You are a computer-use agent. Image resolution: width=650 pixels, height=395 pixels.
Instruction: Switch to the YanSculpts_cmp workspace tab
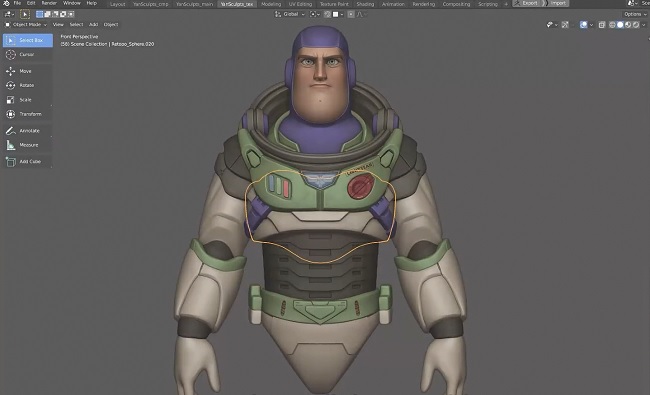click(x=150, y=4)
